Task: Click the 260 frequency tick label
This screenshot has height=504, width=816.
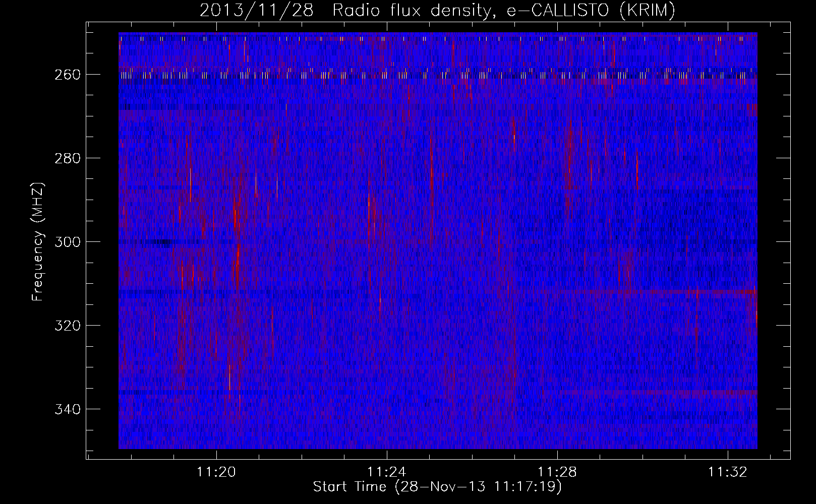Action: tap(67, 75)
